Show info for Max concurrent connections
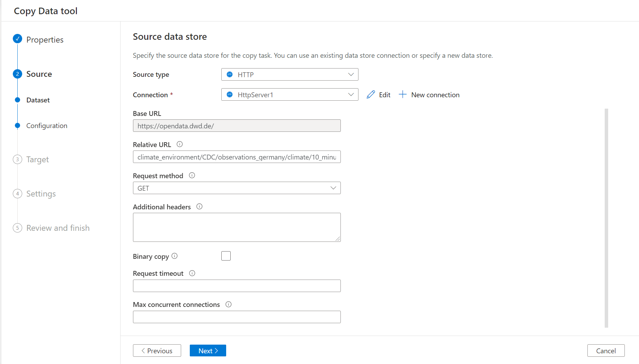 click(x=229, y=304)
